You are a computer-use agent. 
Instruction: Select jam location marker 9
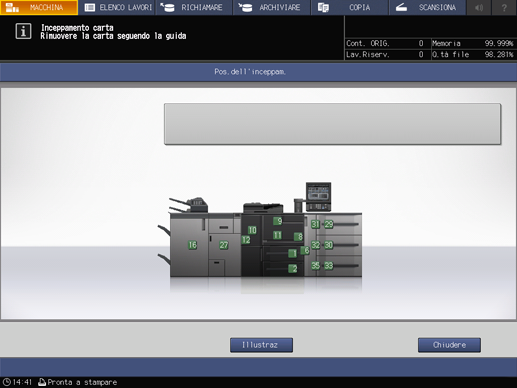(x=278, y=221)
